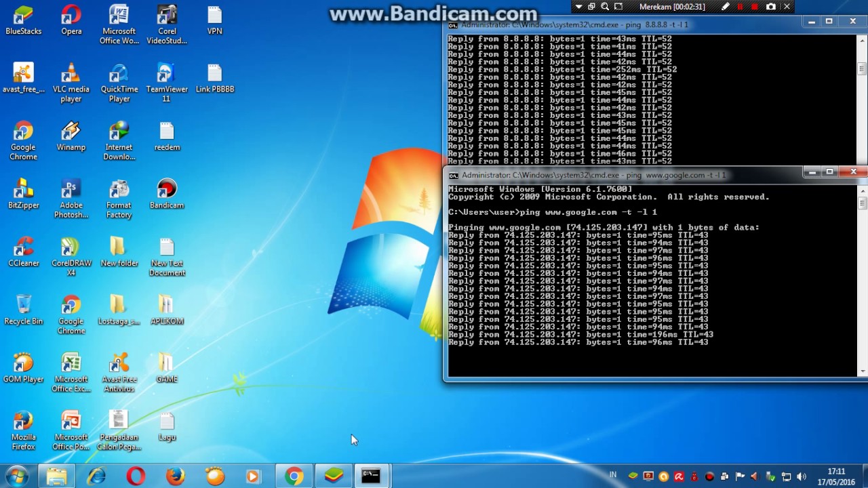Select the Recycle Bin icon
Image resolution: width=868 pixels, height=488 pixels.
[x=23, y=310]
